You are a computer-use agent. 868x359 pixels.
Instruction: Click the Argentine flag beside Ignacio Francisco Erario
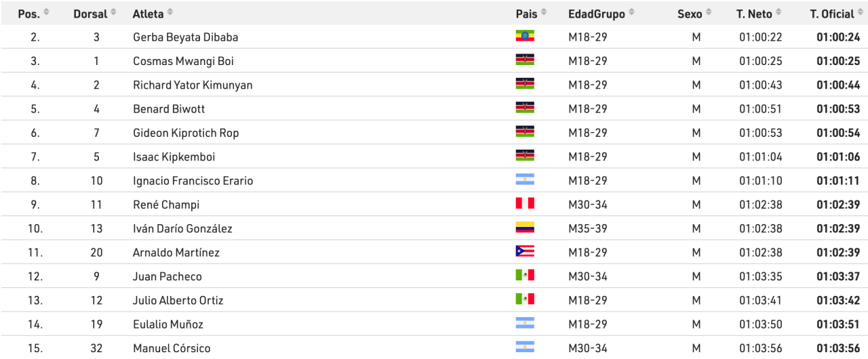click(524, 179)
